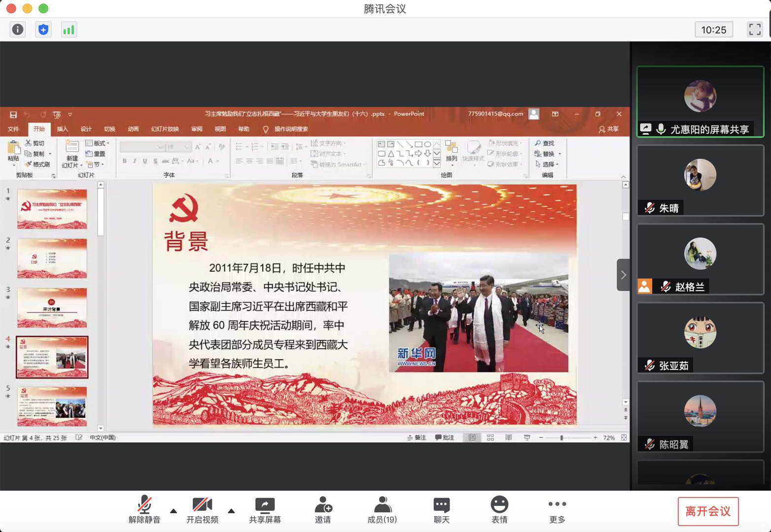771x532 pixels.
Task: Open the File (文件) menu
Action: [x=13, y=129]
